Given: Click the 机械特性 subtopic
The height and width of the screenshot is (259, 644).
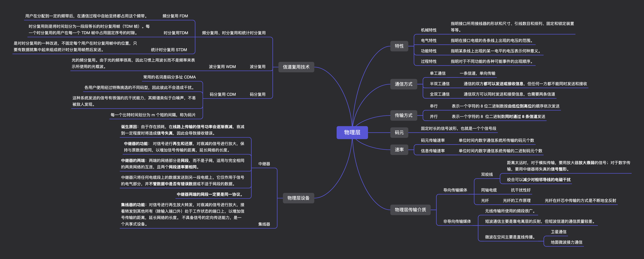Looking at the screenshot, I should (429, 30).
